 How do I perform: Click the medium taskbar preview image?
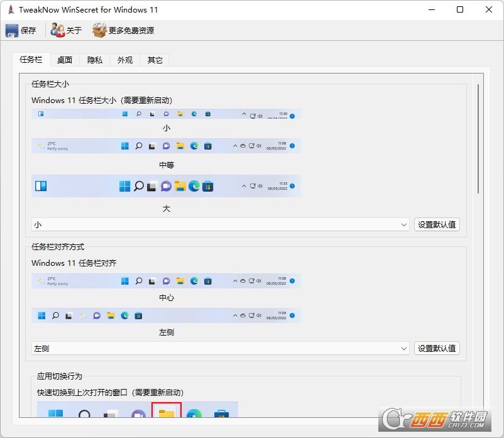166,146
